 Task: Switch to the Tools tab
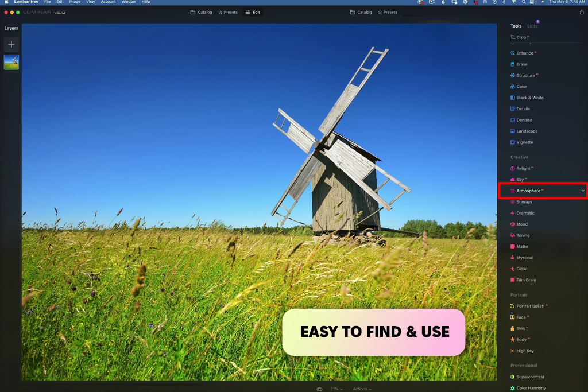[516, 26]
